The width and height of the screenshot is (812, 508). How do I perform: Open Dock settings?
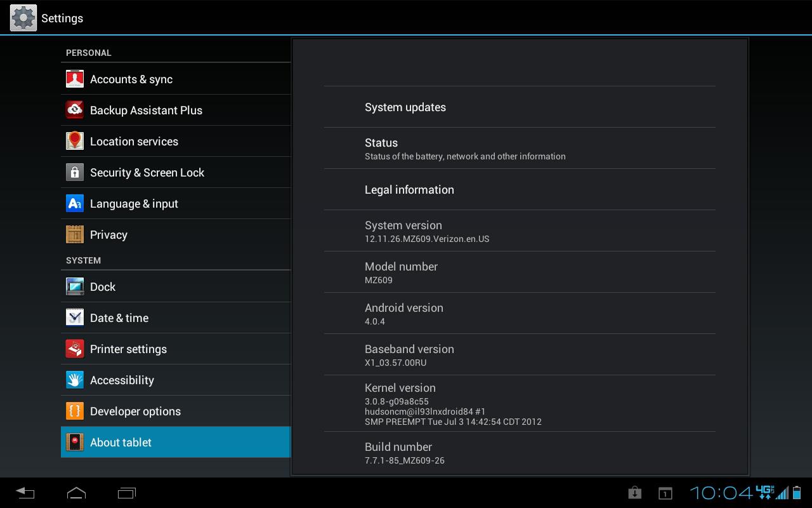(176, 286)
